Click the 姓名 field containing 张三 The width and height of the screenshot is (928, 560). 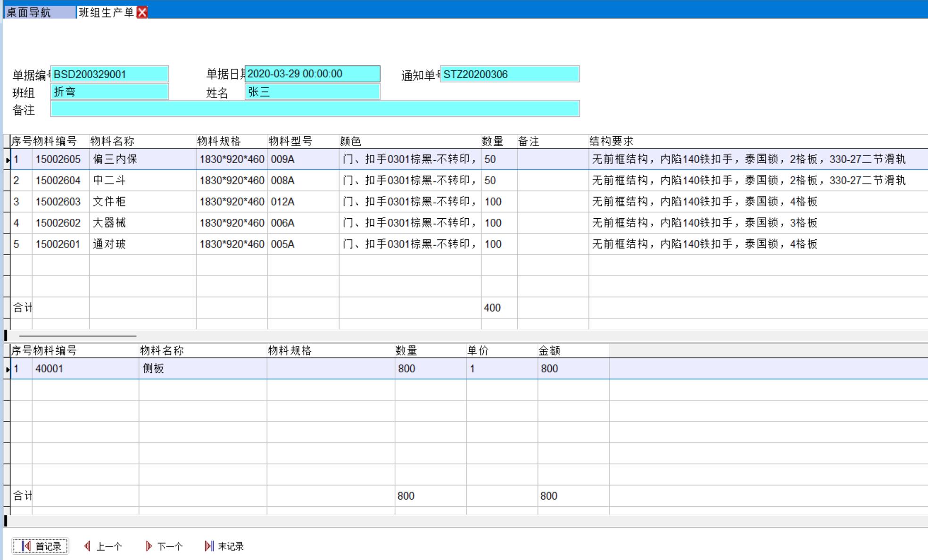pyautogui.click(x=312, y=91)
